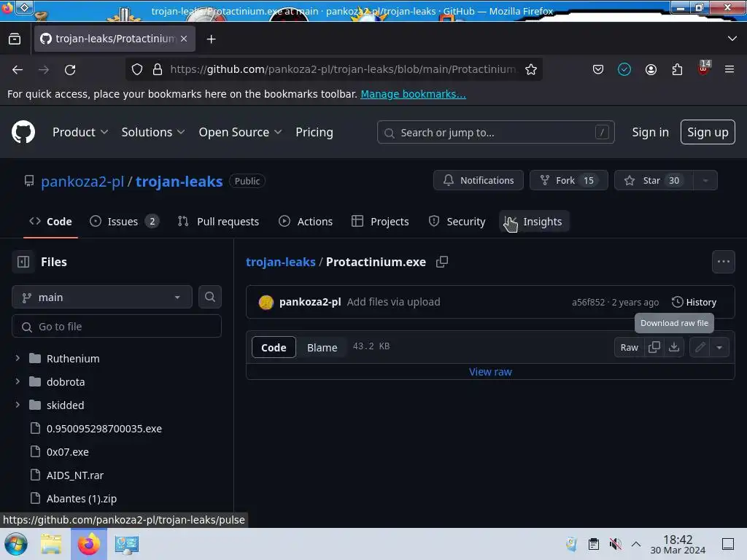Screen dimensions: 747x560
Task: Expand the dobrota folder
Action: pyautogui.click(x=18, y=381)
